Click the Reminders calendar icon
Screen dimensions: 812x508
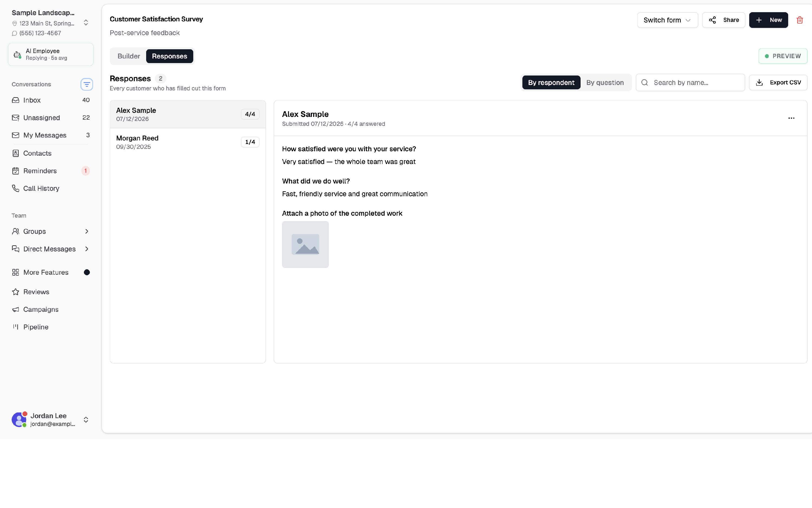pos(15,171)
